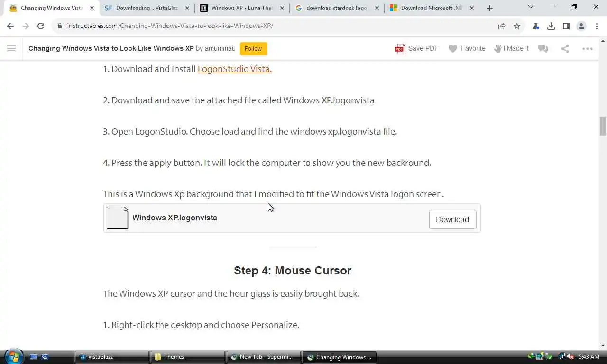Click the page vertical scrollbar thumb
Image resolution: width=607 pixels, height=364 pixels.
point(603,126)
